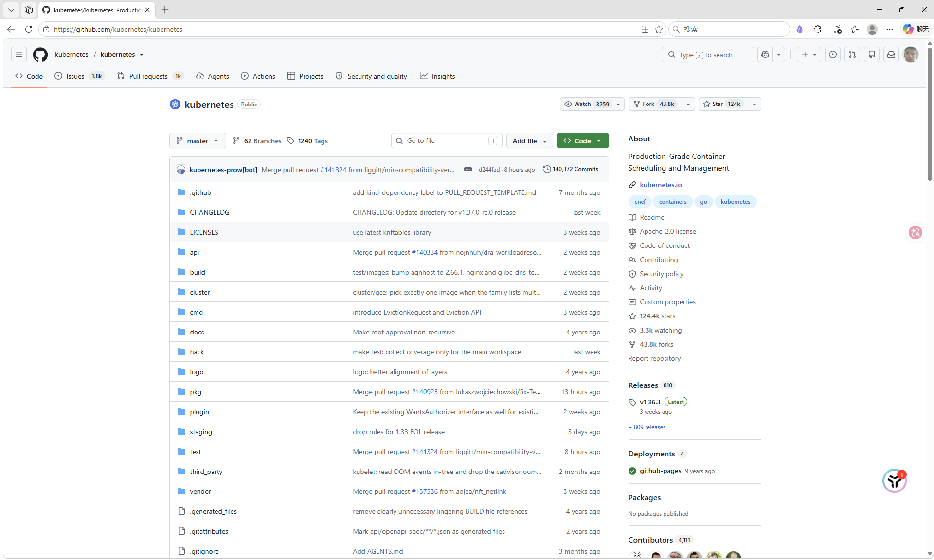Screen dimensions: 934x560
Task: Click the Type / to search box
Action: click(x=708, y=54)
